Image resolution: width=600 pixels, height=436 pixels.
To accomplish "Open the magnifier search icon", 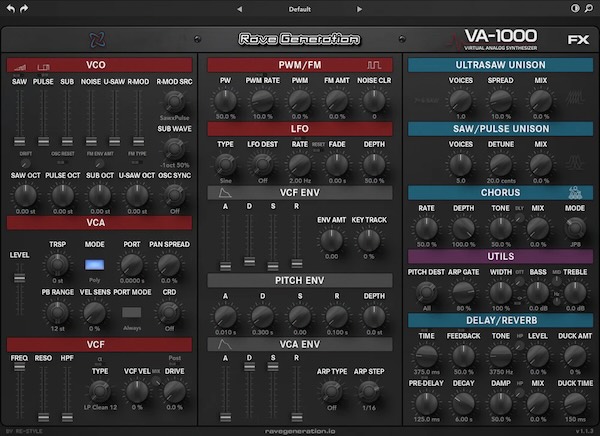I will click(x=589, y=8).
